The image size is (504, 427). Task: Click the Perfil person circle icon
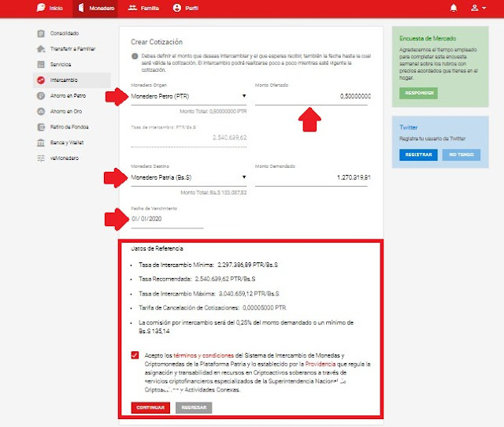click(x=177, y=8)
